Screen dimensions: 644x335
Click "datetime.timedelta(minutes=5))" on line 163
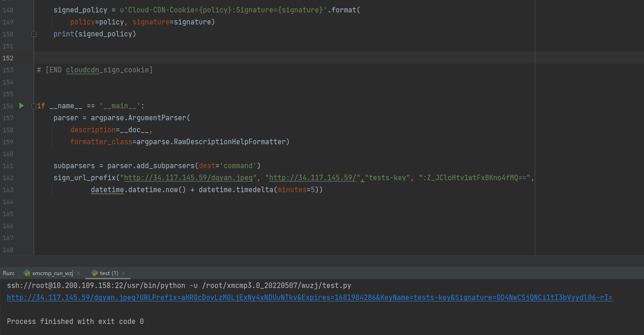click(x=261, y=190)
